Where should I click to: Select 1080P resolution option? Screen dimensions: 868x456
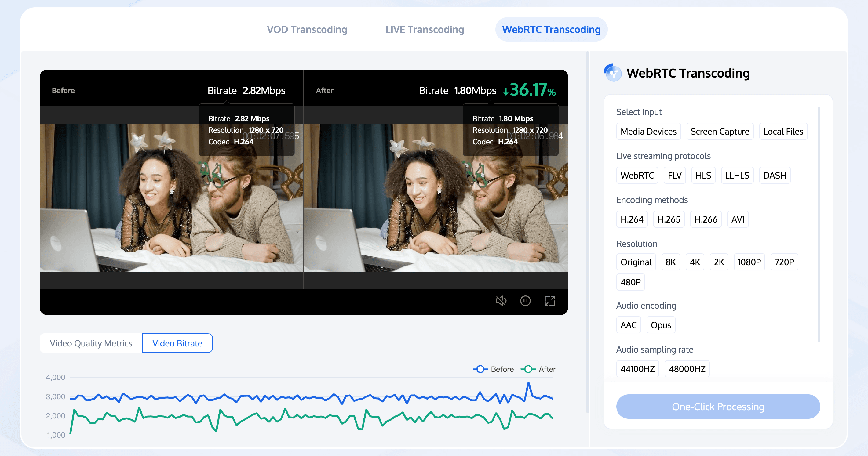749,262
